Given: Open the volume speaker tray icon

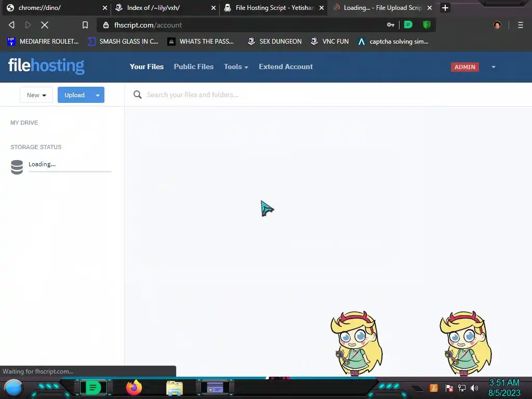Looking at the screenshot, I should (474, 388).
